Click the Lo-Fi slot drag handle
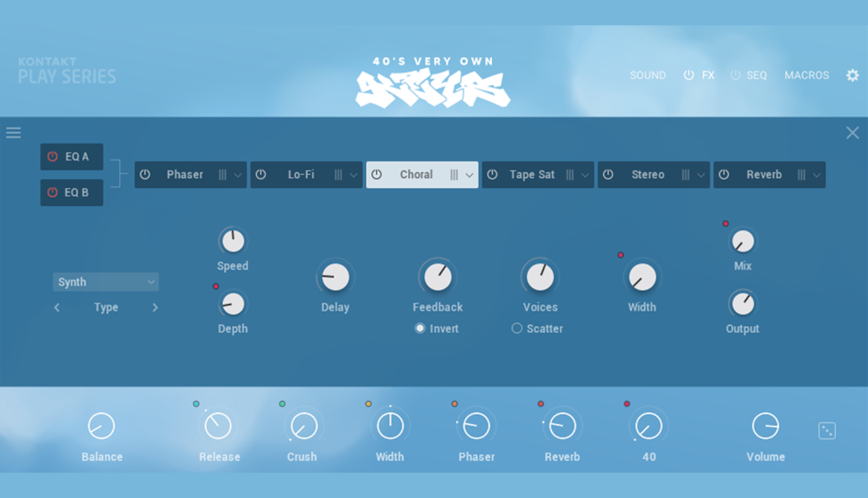This screenshot has height=498, width=868. [x=339, y=175]
